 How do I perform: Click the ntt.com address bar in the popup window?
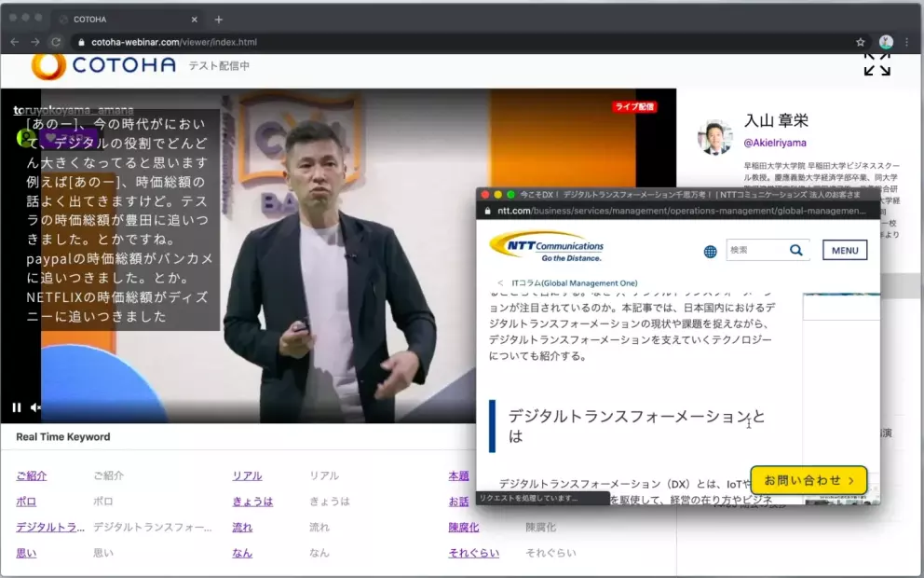678,211
